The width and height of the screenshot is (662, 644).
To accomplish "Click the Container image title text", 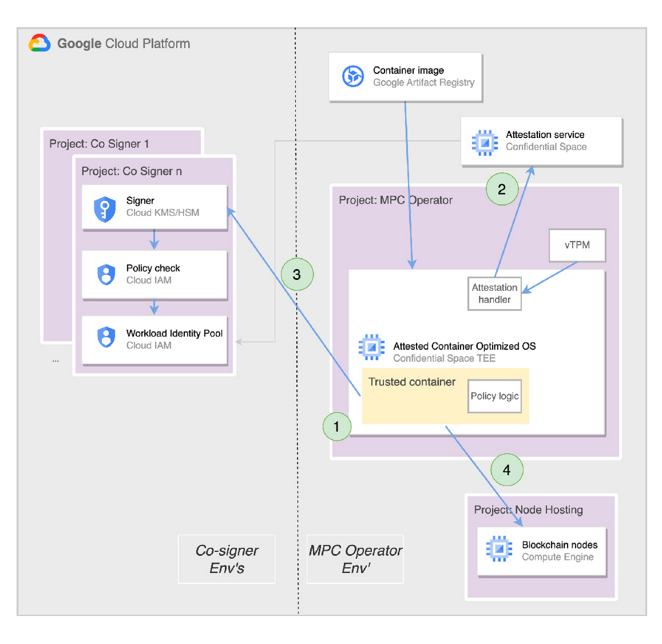I will (408, 70).
